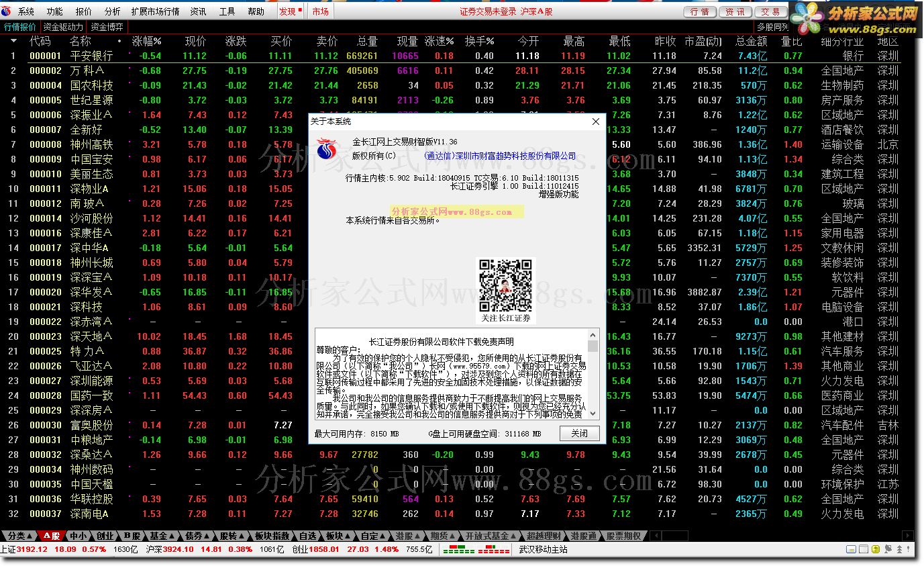This screenshot has width=924, height=566.
Task: Click the 证券交易未登录 沪深A股 title text
Action: 507,11
